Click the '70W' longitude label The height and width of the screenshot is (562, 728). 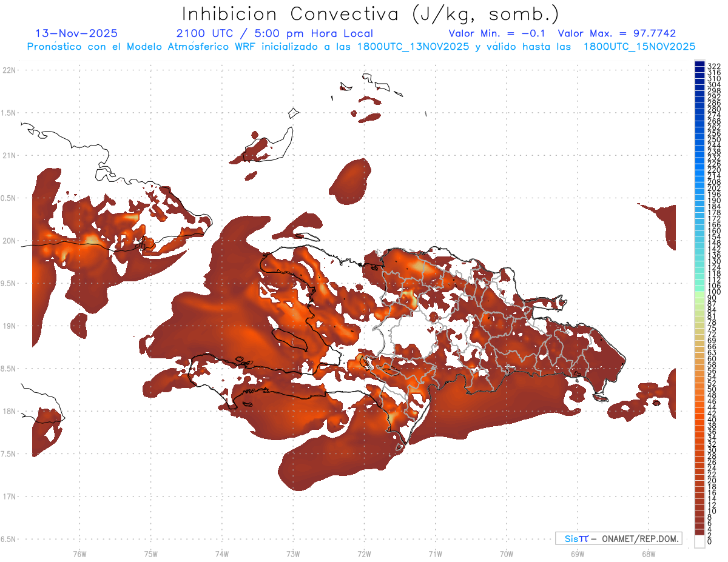pyautogui.click(x=507, y=554)
